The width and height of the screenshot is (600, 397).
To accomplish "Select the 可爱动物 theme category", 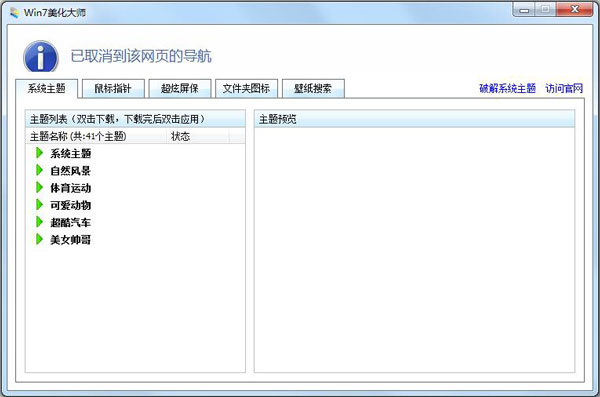I will (70, 205).
